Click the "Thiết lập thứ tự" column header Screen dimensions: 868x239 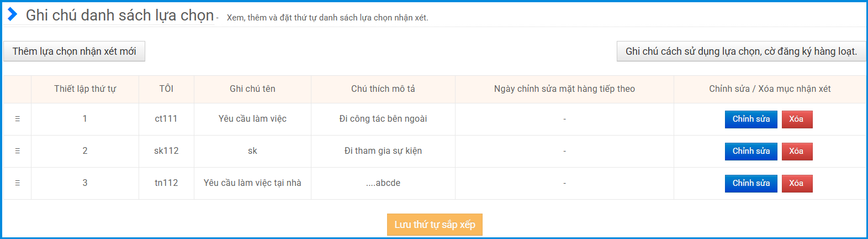(85, 89)
